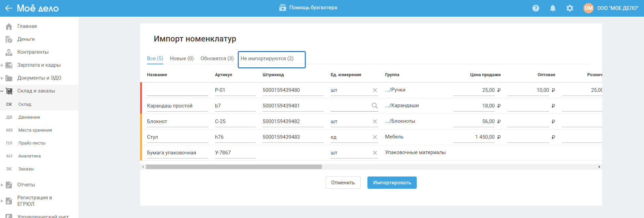Image resolution: width=644 pixels, height=218 pixels.
Task: Clear unit value in Стул row
Action: coord(375,137)
